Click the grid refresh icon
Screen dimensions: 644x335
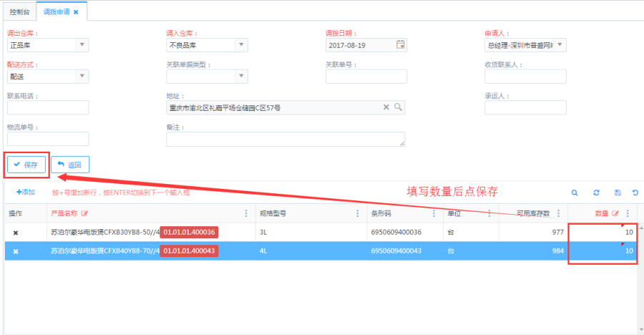tap(595, 193)
